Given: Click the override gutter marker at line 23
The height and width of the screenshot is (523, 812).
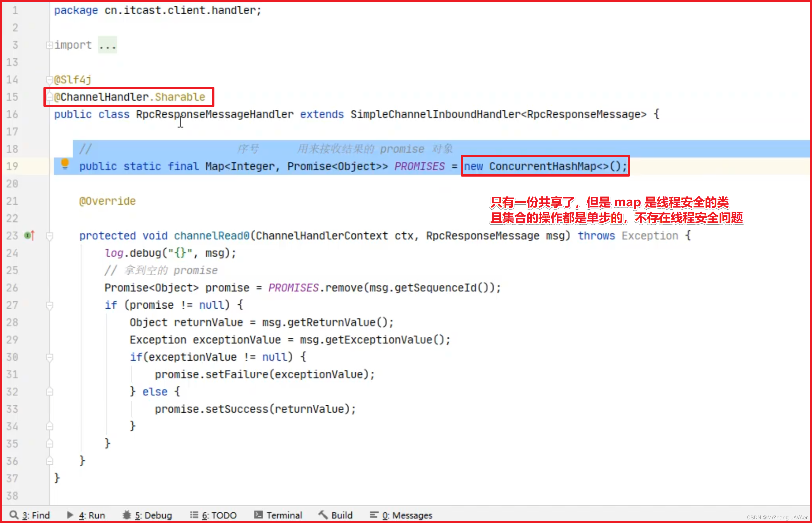Looking at the screenshot, I should (x=29, y=235).
